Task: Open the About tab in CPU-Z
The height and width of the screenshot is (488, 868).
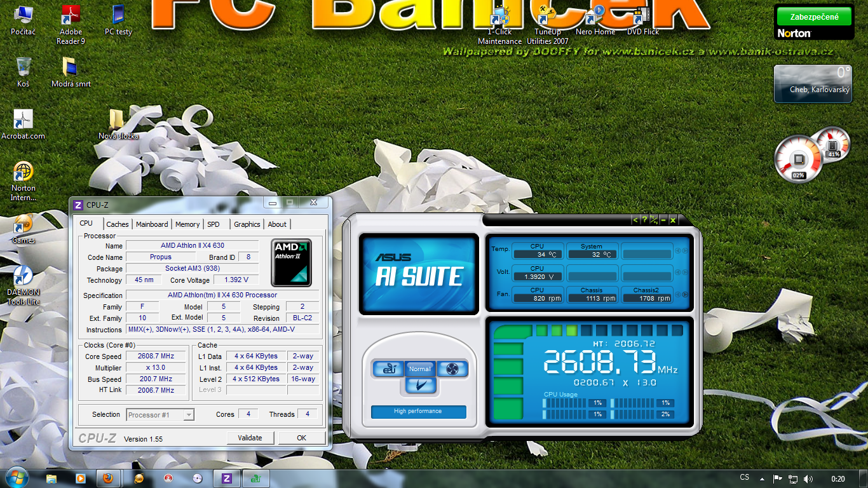Action: (x=277, y=224)
